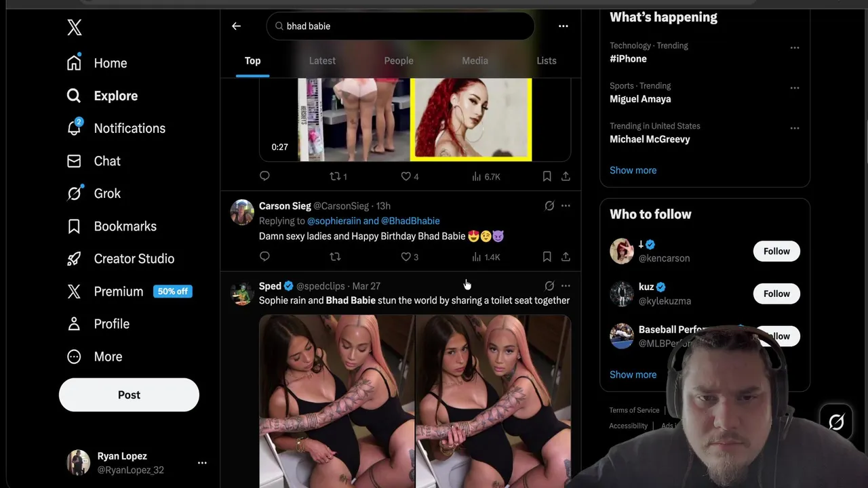Open the floating Grok button
868x488 pixels.
click(x=836, y=422)
